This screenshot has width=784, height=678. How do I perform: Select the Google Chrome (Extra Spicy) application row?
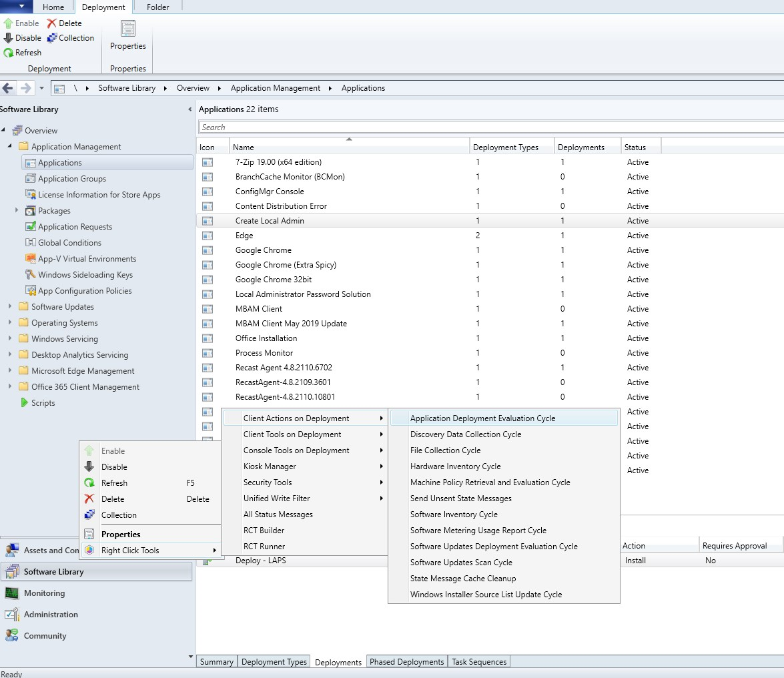(286, 265)
